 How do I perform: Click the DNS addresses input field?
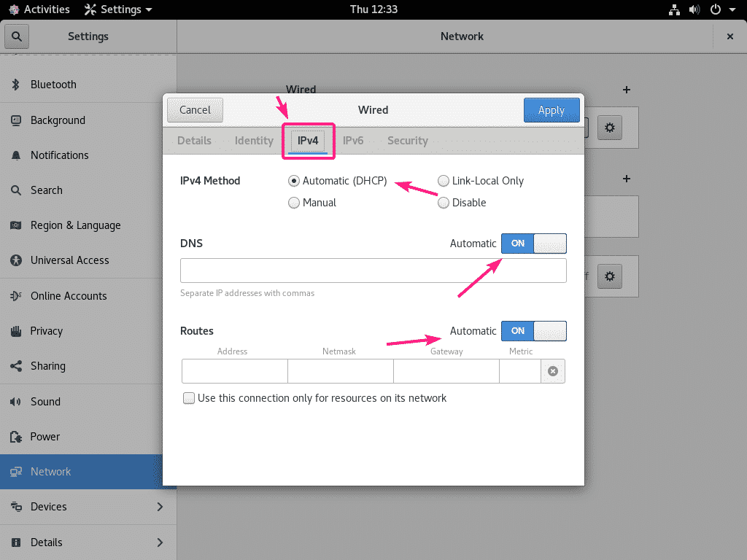tap(373, 271)
